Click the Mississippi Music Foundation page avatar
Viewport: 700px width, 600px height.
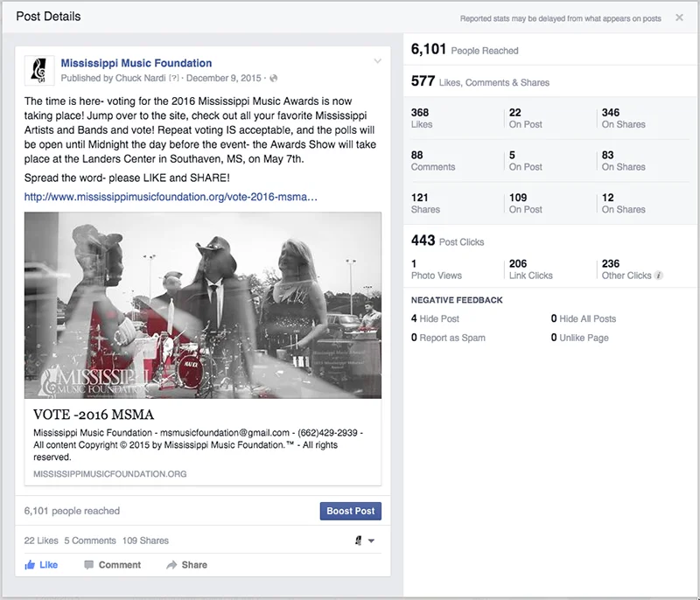tap(39, 71)
